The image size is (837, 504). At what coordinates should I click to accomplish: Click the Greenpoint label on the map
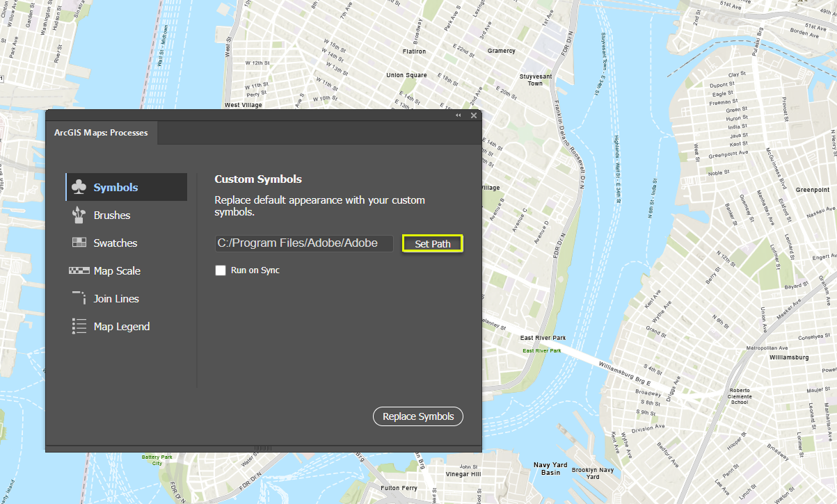coord(813,190)
